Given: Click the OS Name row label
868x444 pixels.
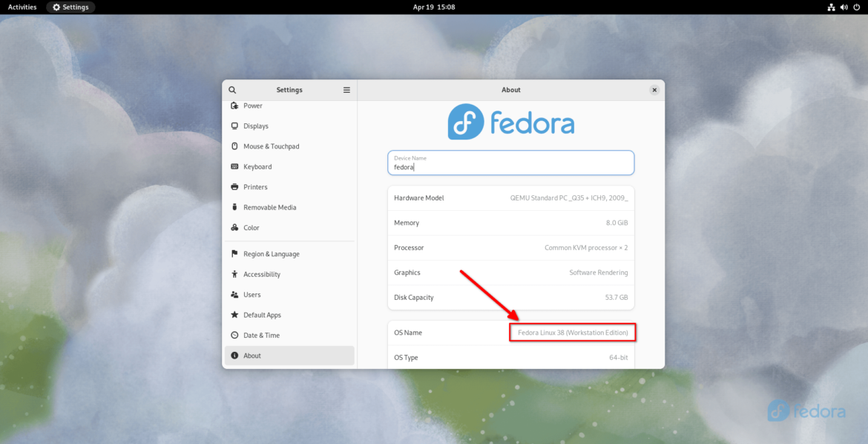Looking at the screenshot, I should pos(408,333).
